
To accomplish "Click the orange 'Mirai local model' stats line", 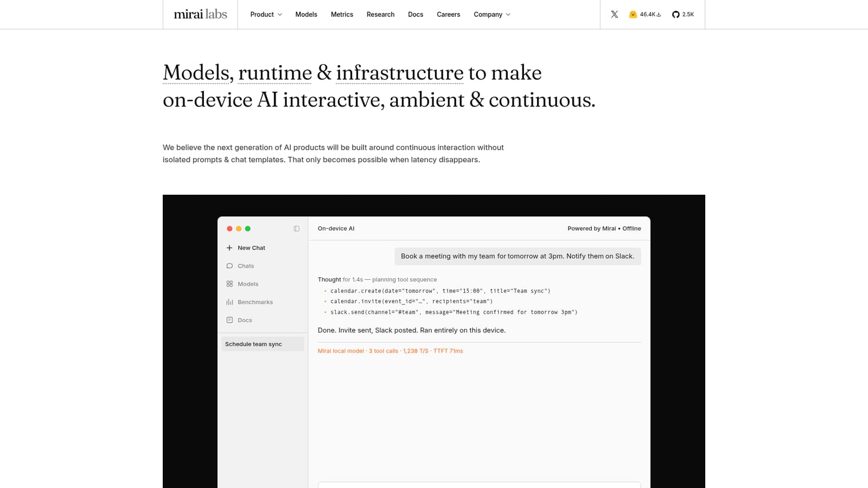I will tap(390, 351).
